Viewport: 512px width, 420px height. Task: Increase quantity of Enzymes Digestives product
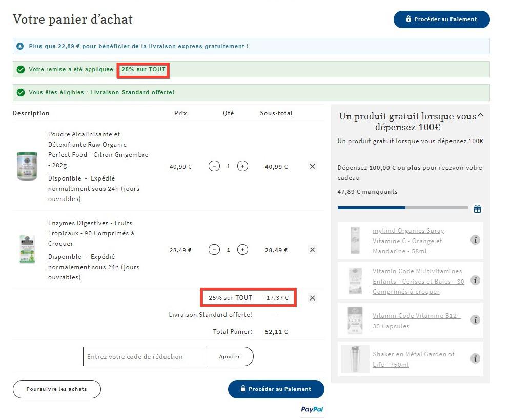pos(242,250)
